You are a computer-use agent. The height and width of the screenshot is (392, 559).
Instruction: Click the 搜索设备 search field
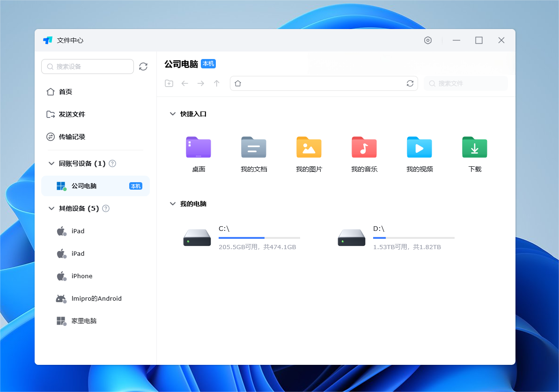pos(88,67)
